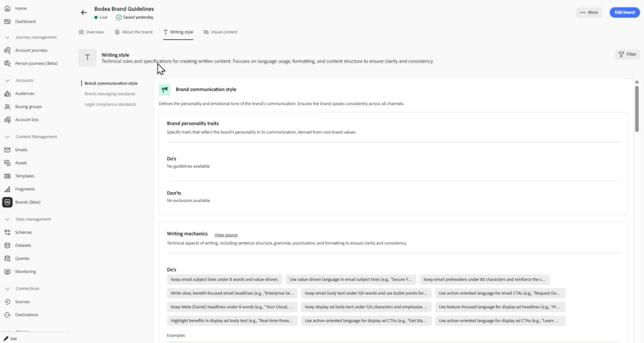Click the Edit brand button
This screenshot has width=644, height=343.
tap(624, 12)
